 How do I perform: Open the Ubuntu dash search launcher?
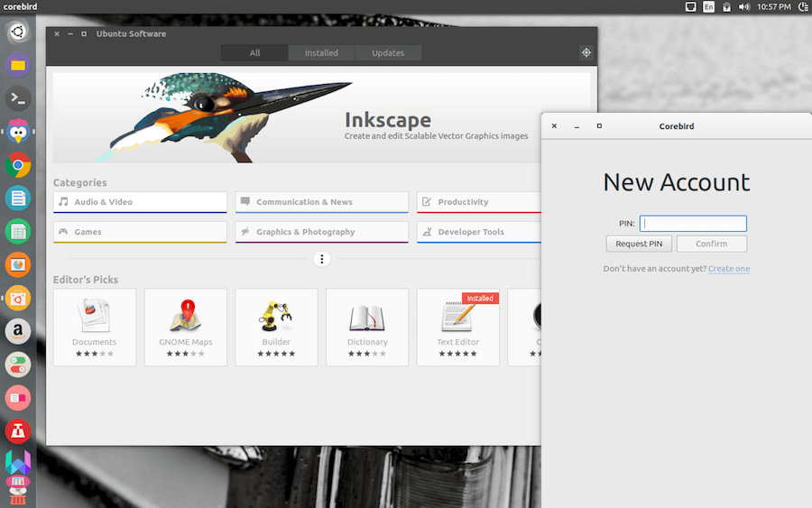click(x=18, y=32)
